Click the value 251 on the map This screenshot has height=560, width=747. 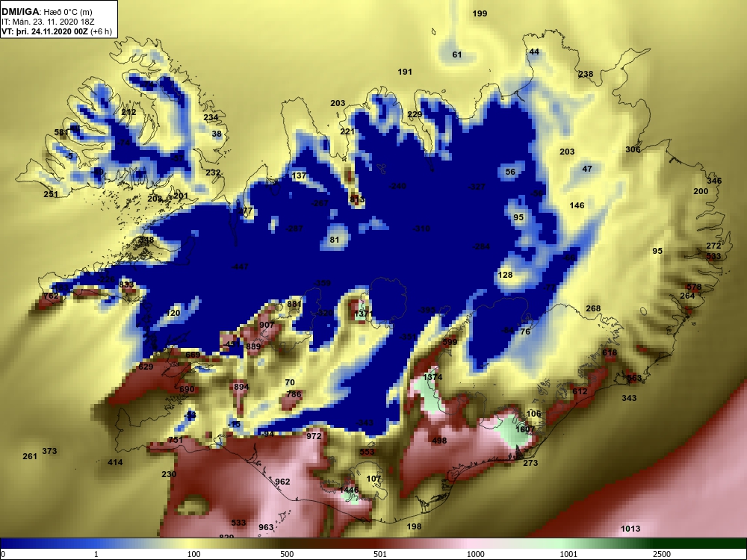tap(51, 194)
